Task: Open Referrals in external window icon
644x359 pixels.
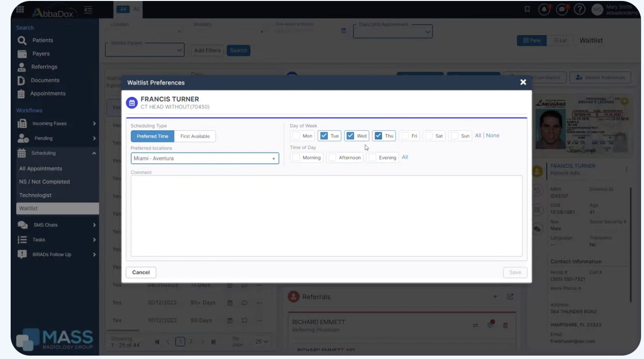Action: click(510, 296)
